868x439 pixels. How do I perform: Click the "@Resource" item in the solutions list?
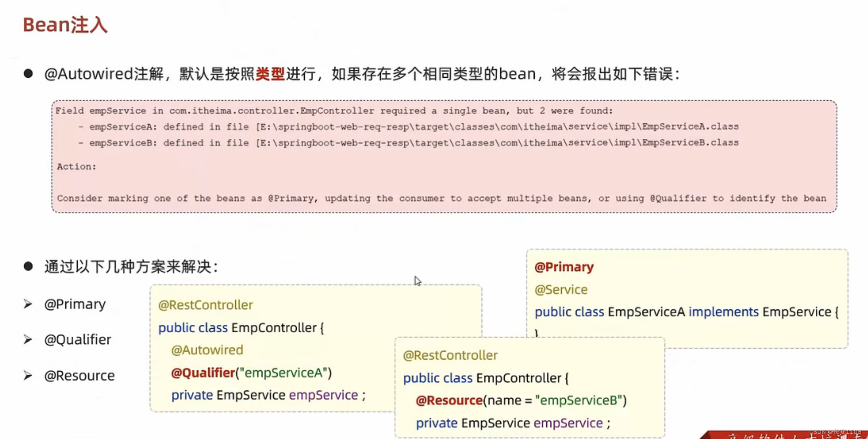[79, 376]
